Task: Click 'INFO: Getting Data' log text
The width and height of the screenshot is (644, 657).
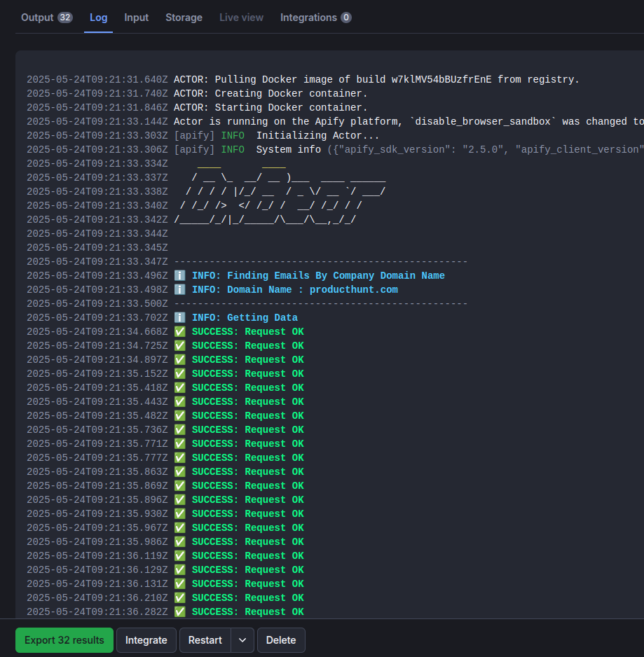Action: coord(245,317)
